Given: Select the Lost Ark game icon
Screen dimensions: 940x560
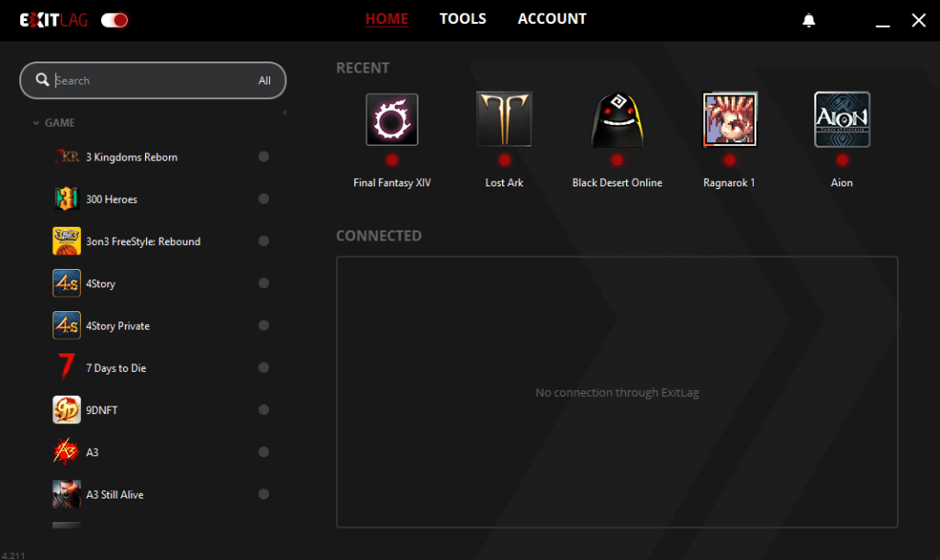Looking at the screenshot, I should (504, 119).
